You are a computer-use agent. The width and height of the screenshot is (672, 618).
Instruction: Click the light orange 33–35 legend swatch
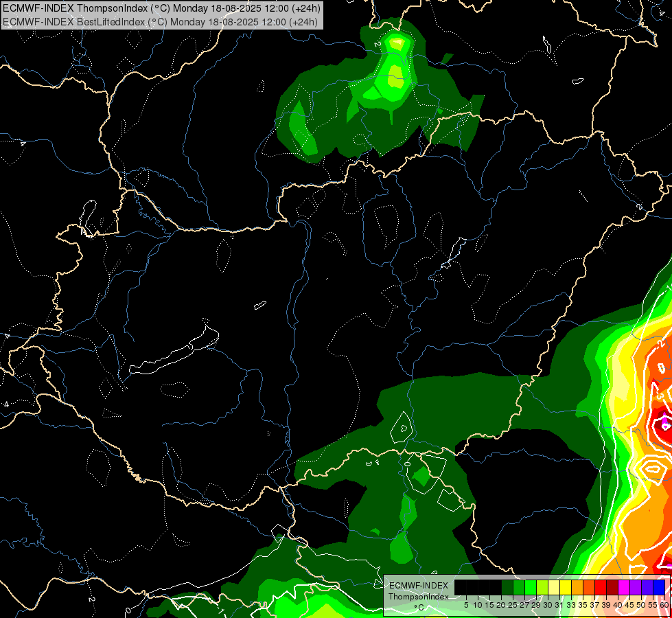click(x=577, y=587)
